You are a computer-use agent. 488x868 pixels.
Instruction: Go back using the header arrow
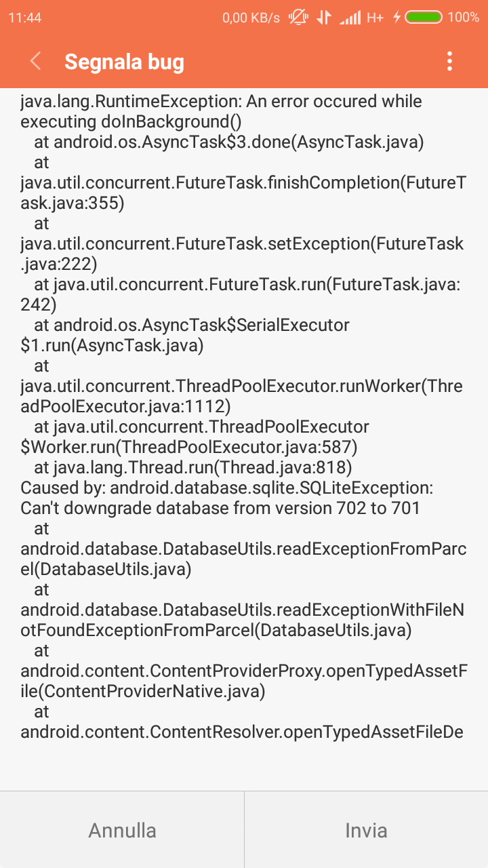coord(36,62)
